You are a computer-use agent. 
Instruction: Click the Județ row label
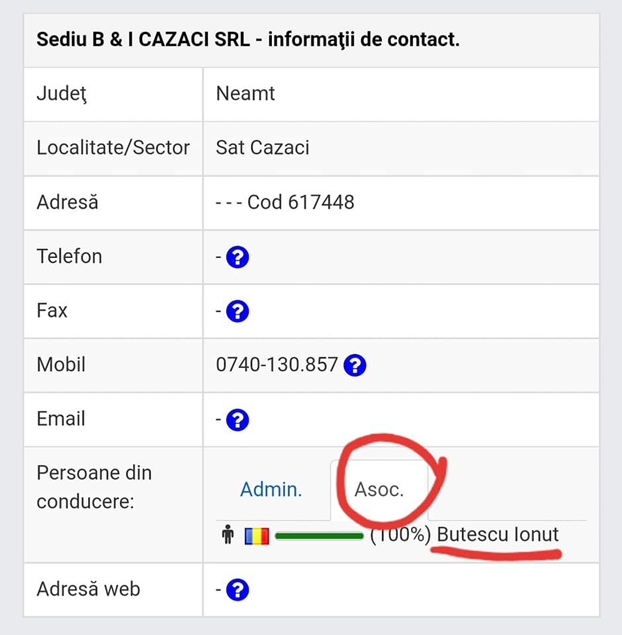62,94
